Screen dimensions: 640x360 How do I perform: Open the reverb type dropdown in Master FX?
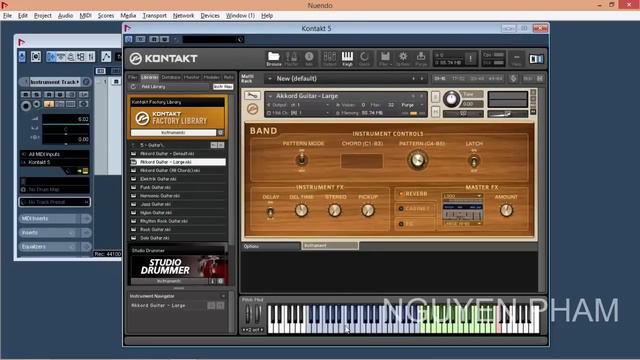tap(462, 196)
